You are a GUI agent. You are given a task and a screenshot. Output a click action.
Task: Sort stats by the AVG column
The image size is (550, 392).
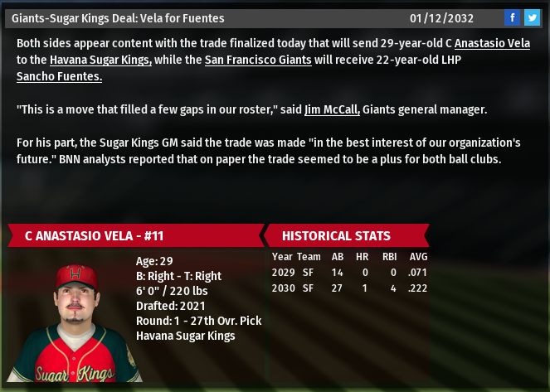point(420,257)
